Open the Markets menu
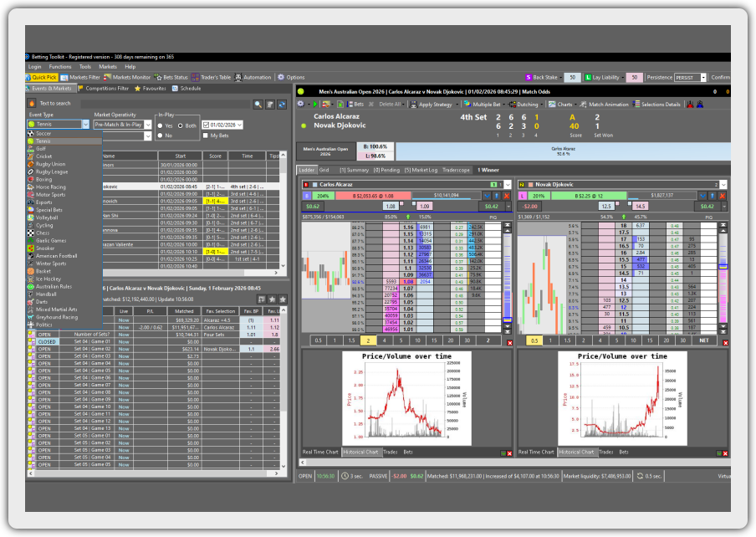 click(x=108, y=67)
